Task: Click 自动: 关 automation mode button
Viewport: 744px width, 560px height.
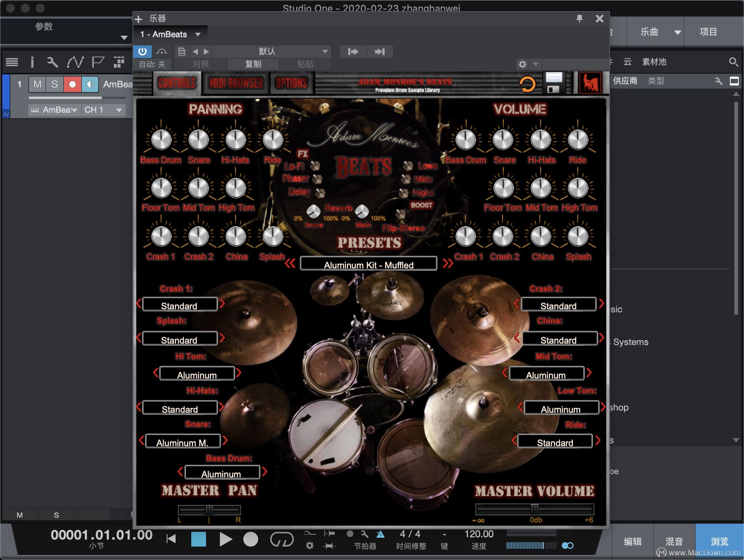Action: [152, 64]
